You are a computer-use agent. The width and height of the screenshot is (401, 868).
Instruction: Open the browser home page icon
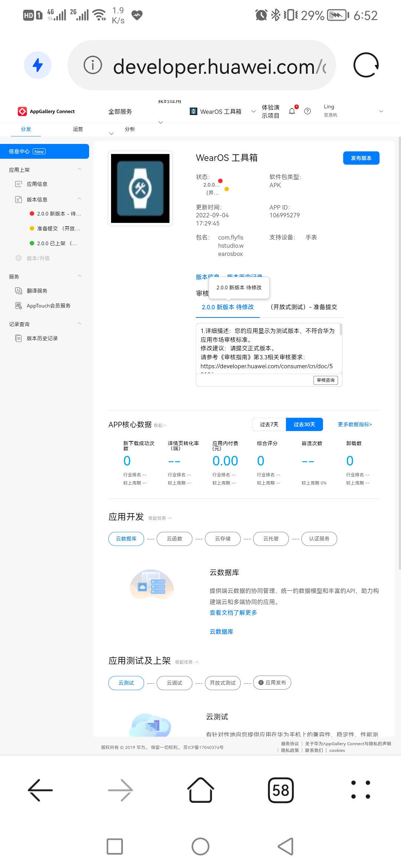coord(200,790)
